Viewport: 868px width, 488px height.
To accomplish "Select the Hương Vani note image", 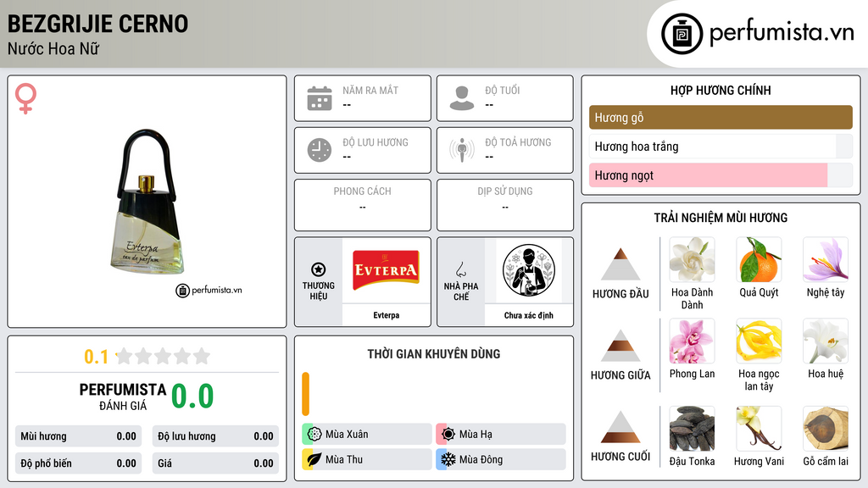I will [x=759, y=429].
